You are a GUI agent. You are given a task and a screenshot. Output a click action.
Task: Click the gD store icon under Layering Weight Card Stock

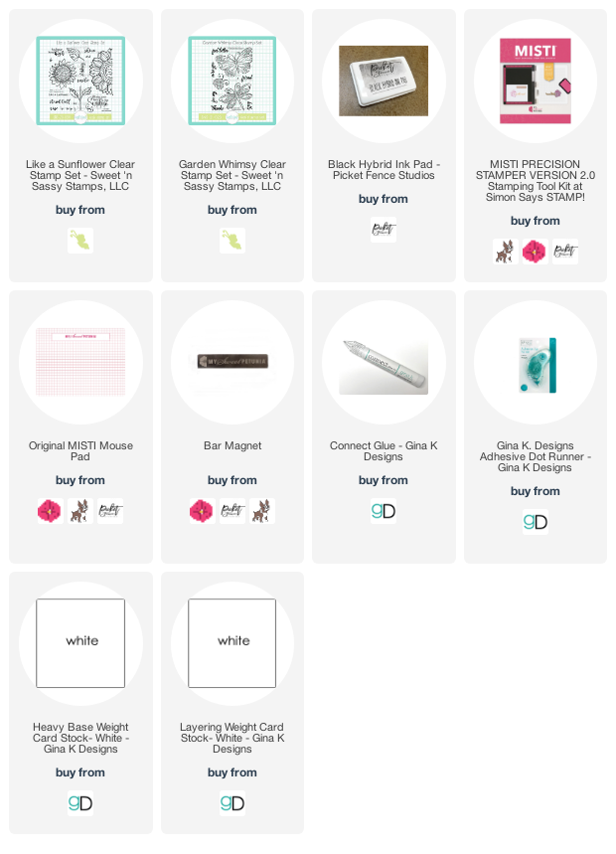(x=232, y=803)
